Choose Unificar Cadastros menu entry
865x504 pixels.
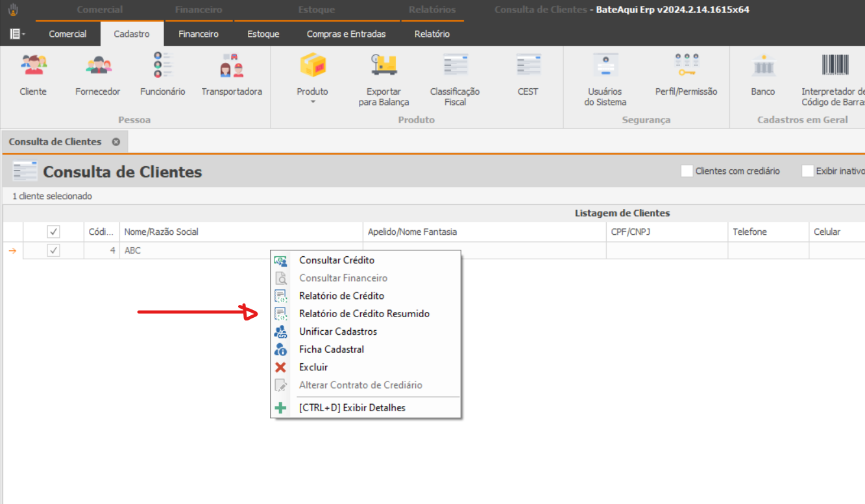click(365, 331)
